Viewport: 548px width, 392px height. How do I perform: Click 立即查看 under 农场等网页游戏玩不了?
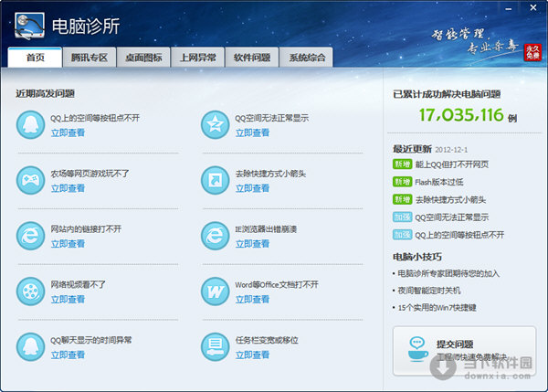click(x=68, y=188)
